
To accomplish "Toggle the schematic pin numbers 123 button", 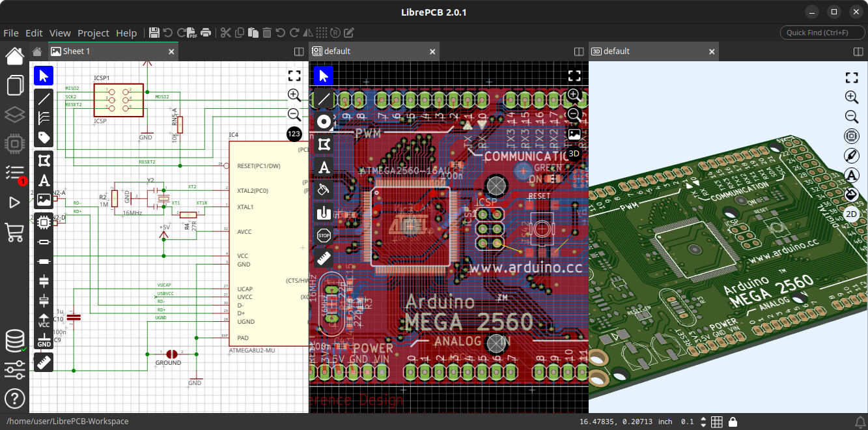I will (x=294, y=134).
